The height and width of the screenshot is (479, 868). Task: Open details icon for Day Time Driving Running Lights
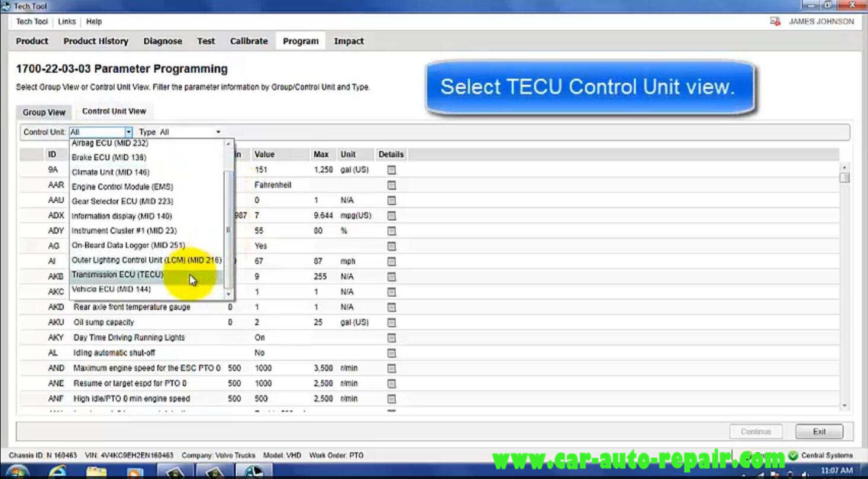coord(391,338)
